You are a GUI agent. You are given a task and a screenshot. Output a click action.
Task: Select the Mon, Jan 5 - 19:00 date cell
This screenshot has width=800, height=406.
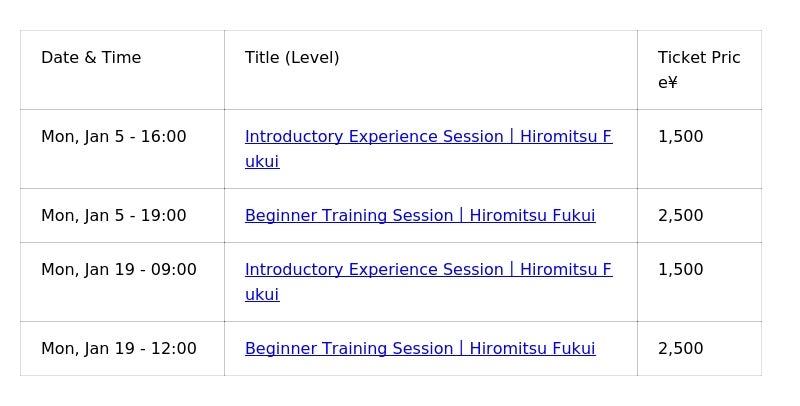point(113,216)
